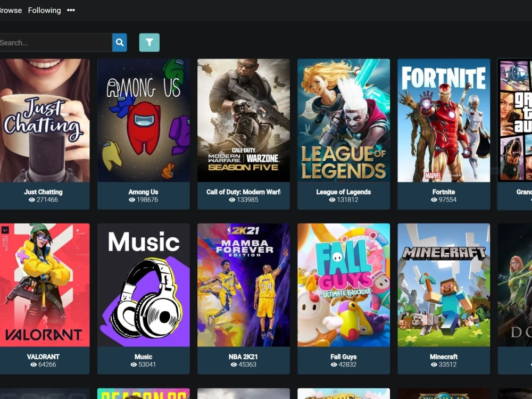Click the Fall Guys title link
The width and height of the screenshot is (532, 399).
pyautogui.click(x=343, y=356)
